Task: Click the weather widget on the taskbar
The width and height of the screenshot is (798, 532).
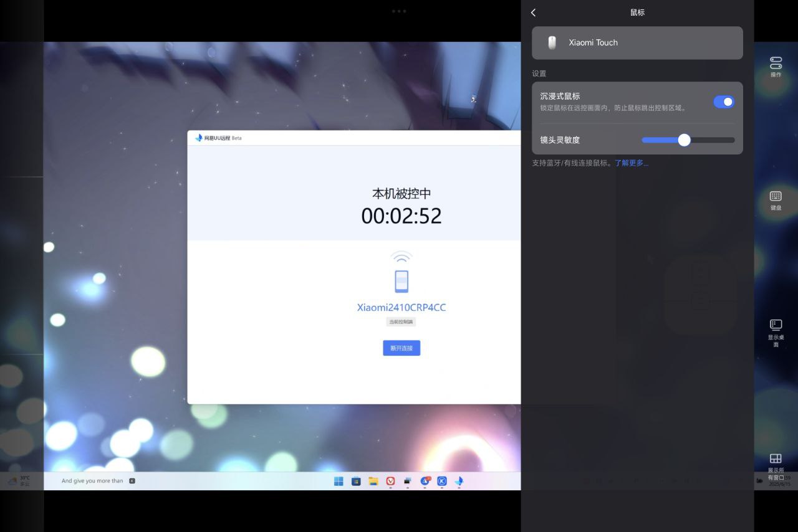Action: (x=19, y=481)
